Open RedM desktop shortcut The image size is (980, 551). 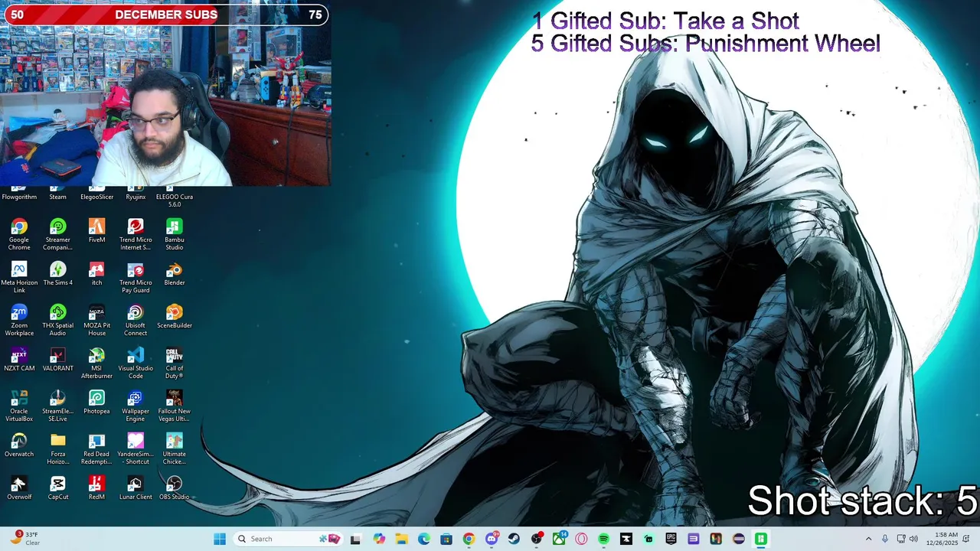click(96, 487)
